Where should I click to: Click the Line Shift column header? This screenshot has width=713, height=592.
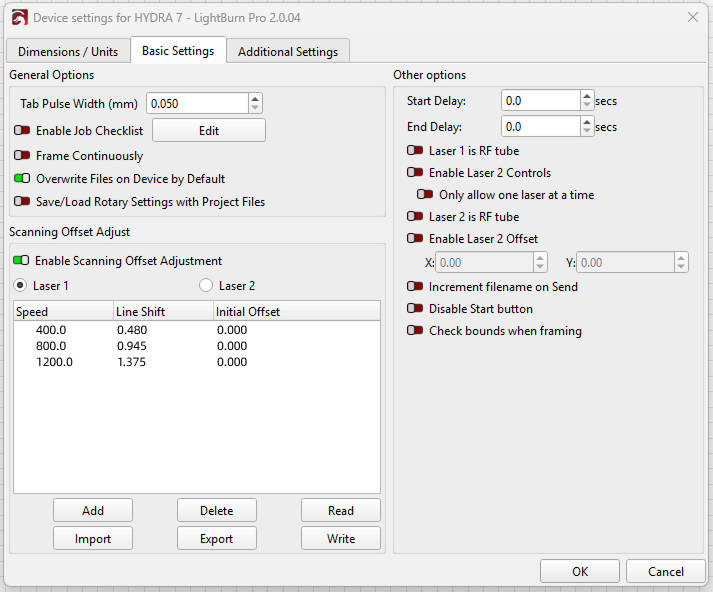[x=163, y=311]
